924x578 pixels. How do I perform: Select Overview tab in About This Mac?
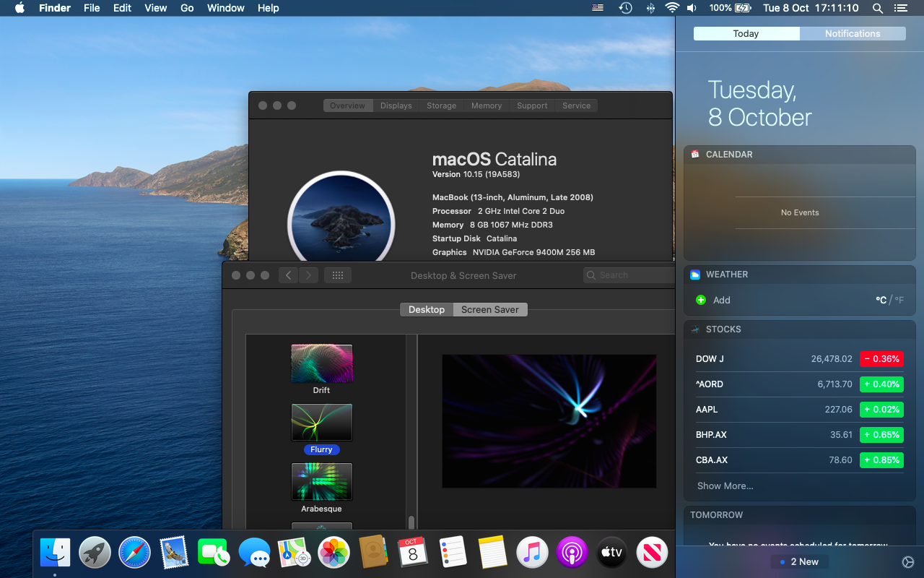[x=348, y=105]
